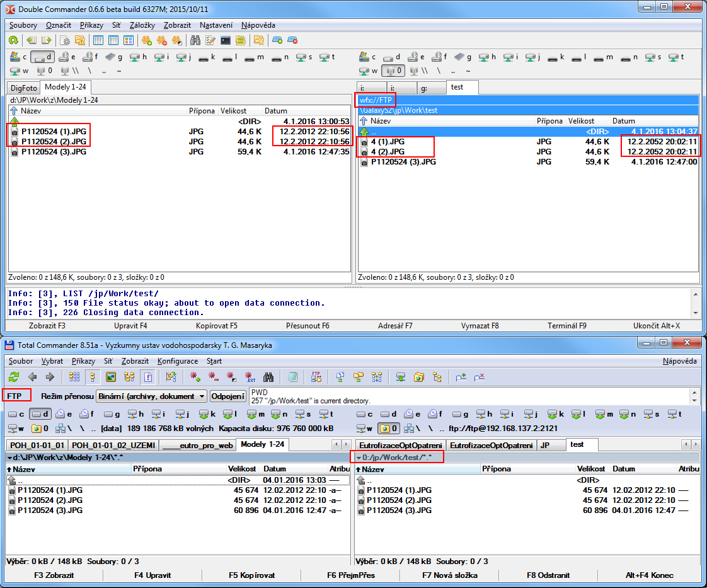Expand the right path 0:/jp/Work/test arrow

coord(359,457)
